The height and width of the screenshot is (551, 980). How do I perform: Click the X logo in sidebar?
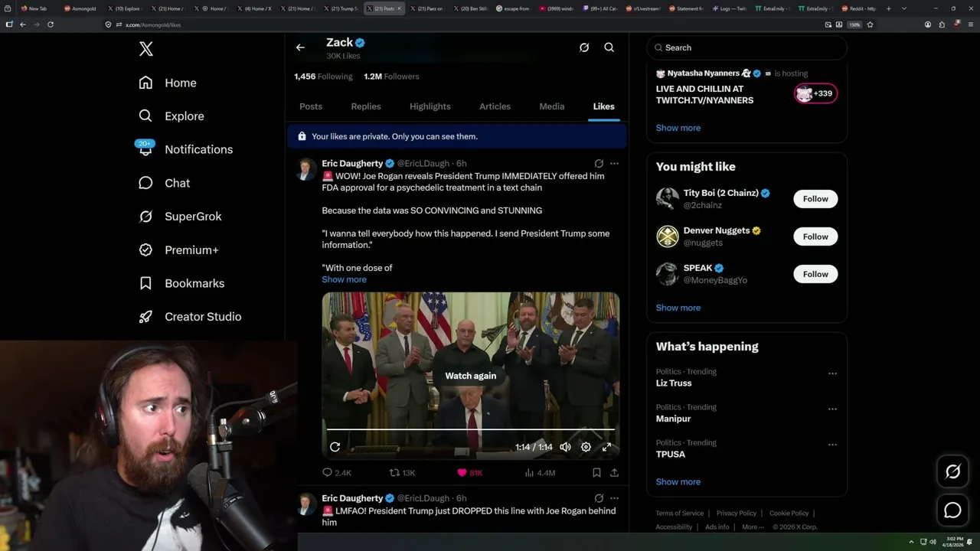coord(146,49)
